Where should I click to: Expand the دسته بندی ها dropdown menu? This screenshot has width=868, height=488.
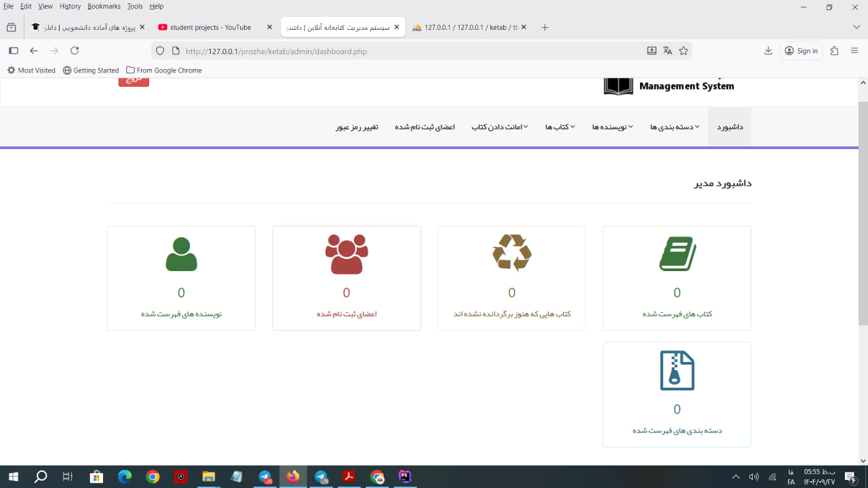tap(675, 127)
